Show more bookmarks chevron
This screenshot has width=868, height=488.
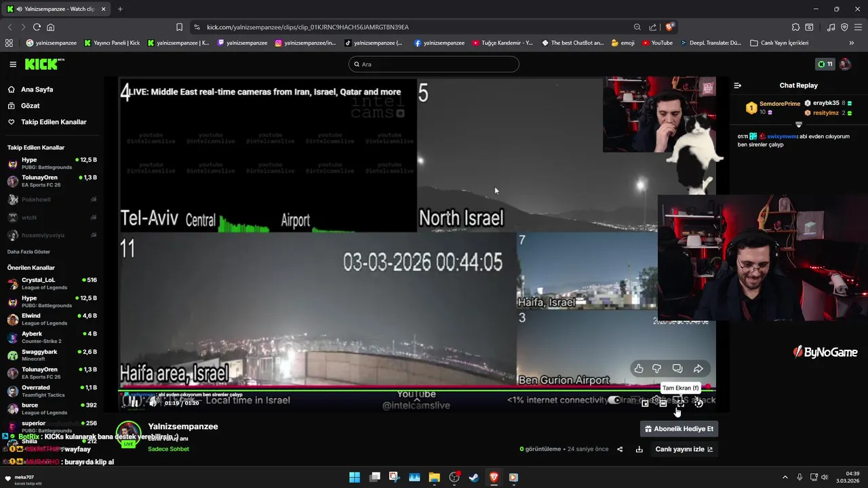[851, 43]
